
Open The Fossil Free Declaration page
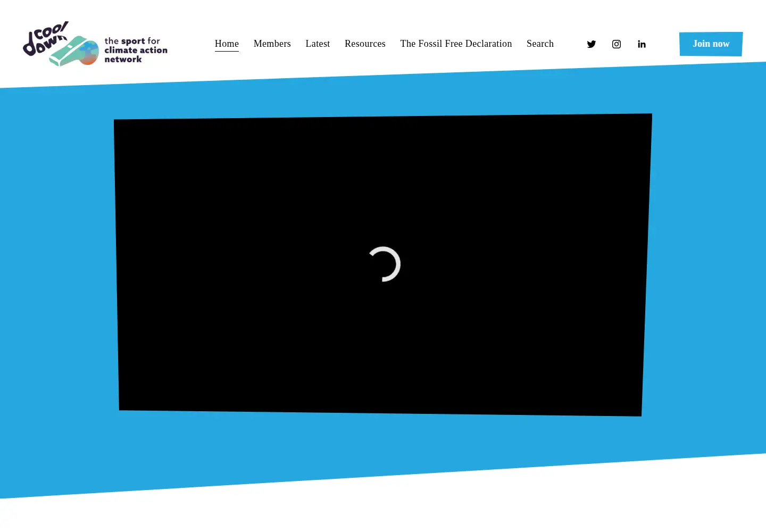(x=456, y=44)
